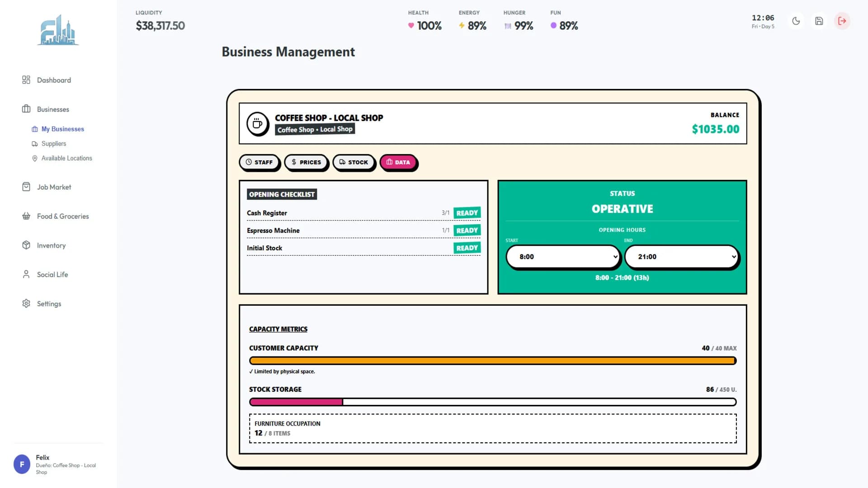
Task: Switch to the PRICES tab
Action: click(306, 162)
